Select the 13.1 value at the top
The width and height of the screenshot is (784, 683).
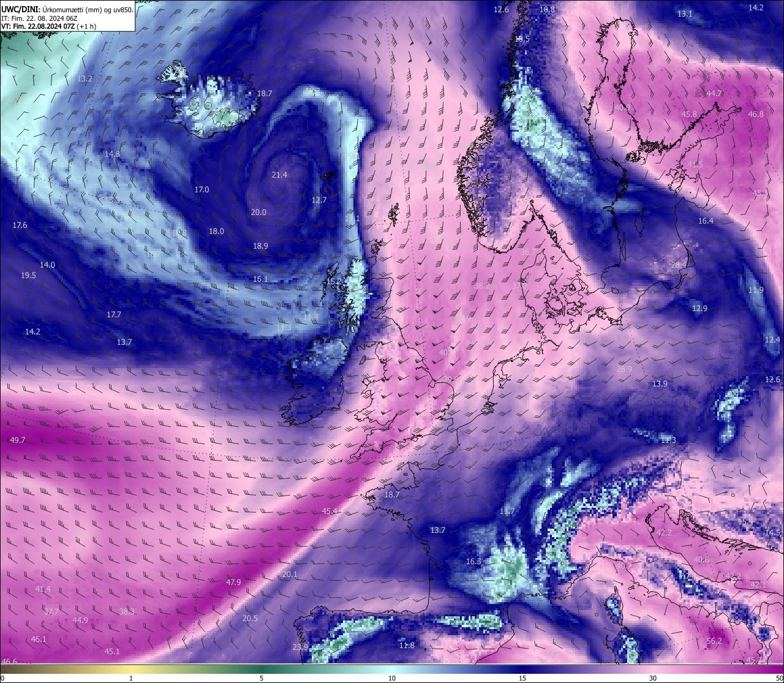pos(685,13)
